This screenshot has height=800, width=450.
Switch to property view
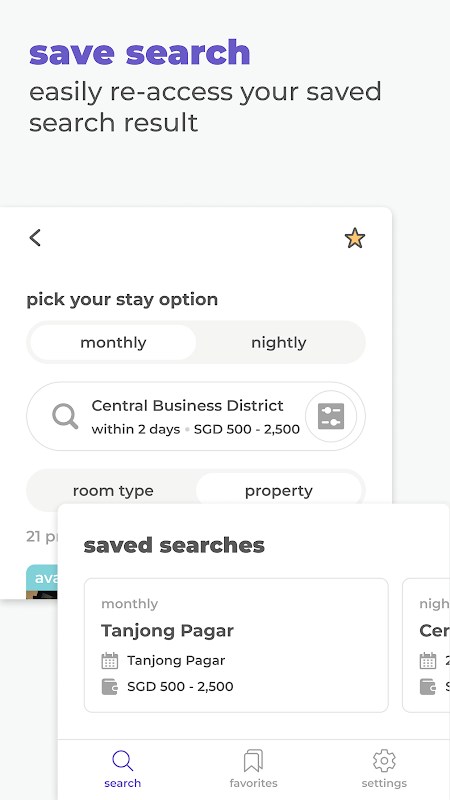tap(279, 491)
